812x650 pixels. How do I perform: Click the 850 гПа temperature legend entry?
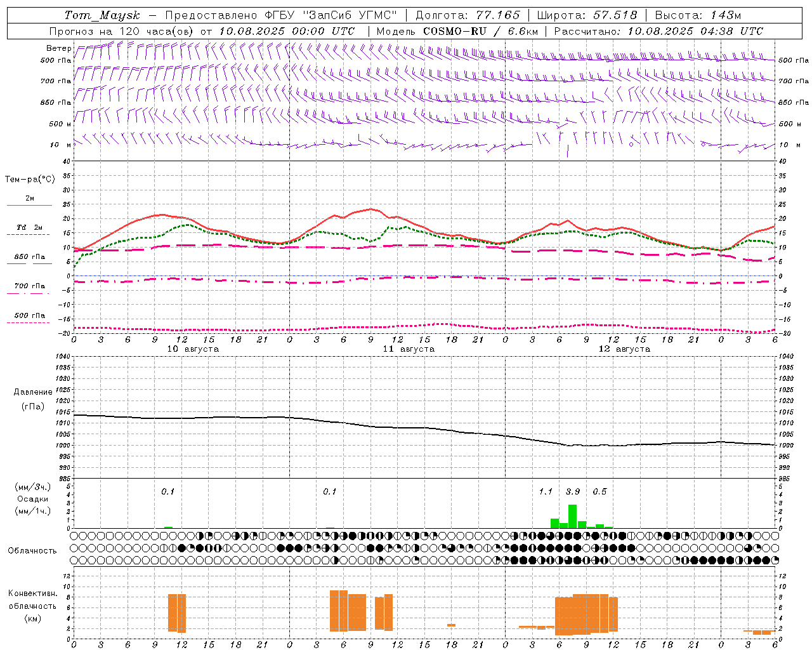coord(29,257)
